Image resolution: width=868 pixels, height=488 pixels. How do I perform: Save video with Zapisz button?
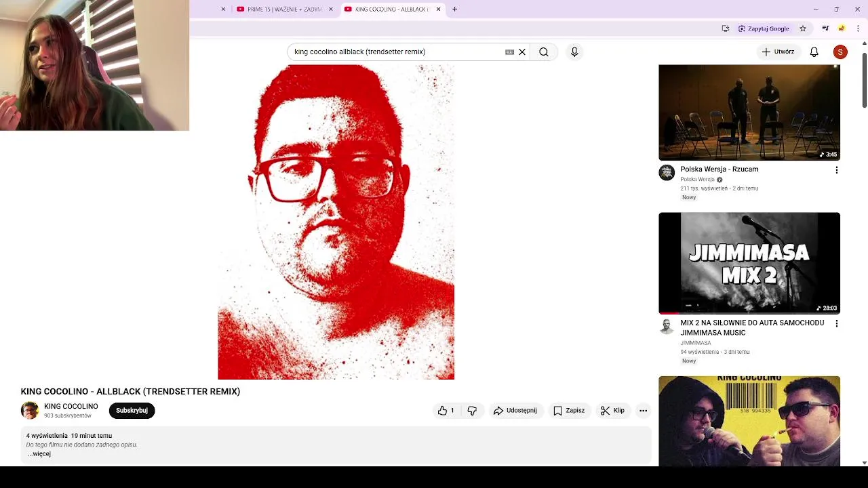pyautogui.click(x=569, y=411)
